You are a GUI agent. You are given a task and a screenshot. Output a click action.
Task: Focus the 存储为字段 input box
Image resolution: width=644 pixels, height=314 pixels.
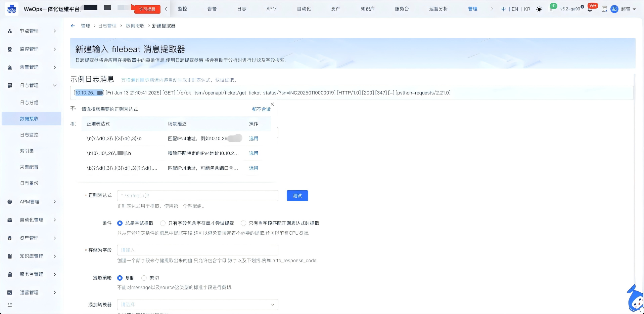(x=197, y=250)
